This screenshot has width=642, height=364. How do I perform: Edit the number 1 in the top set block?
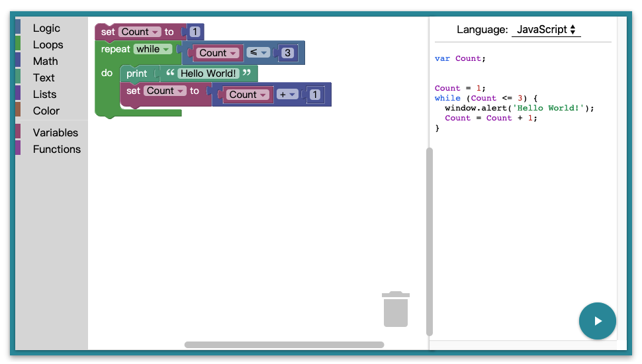(x=195, y=32)
